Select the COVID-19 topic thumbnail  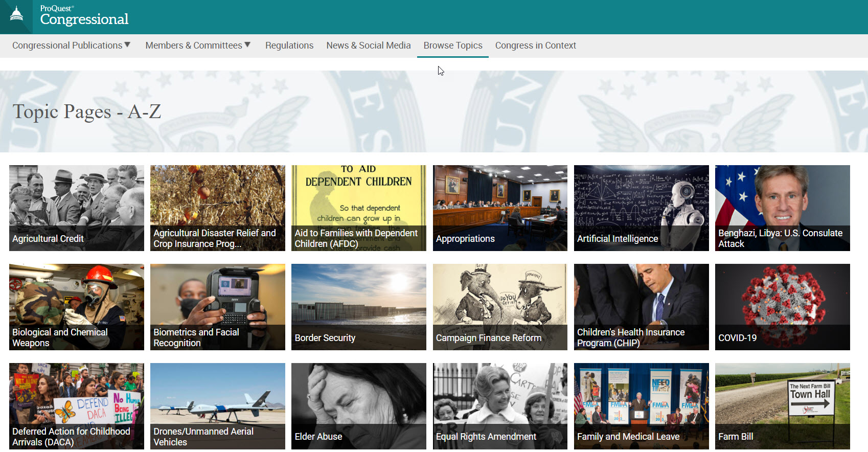point(783,307)
